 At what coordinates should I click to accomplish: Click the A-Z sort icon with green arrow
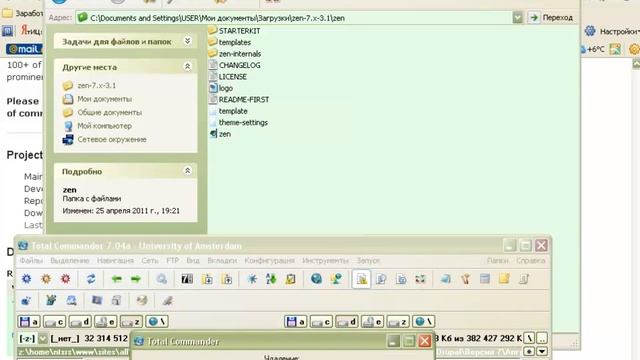pyautogui.click(x=271, y=279)
